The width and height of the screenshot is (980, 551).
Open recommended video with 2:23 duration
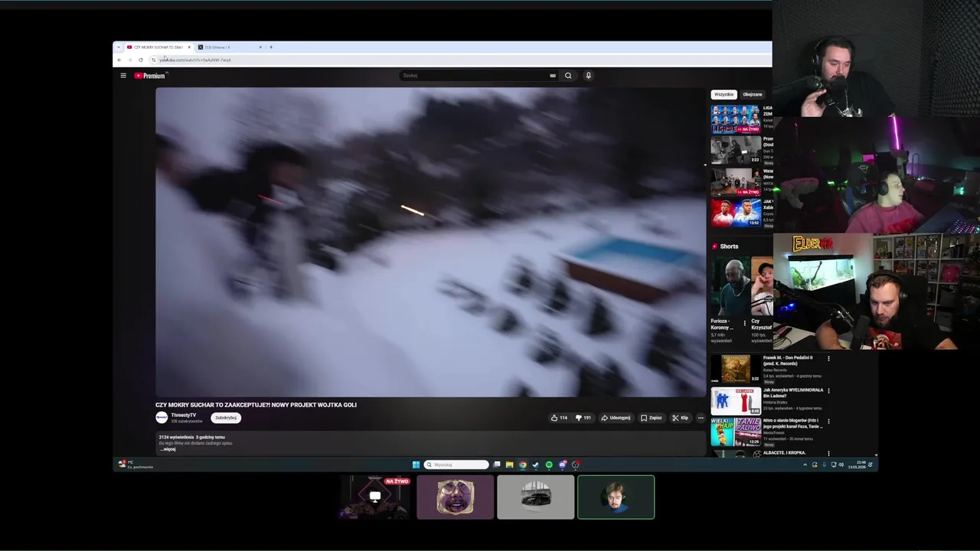tap(736, 151)
